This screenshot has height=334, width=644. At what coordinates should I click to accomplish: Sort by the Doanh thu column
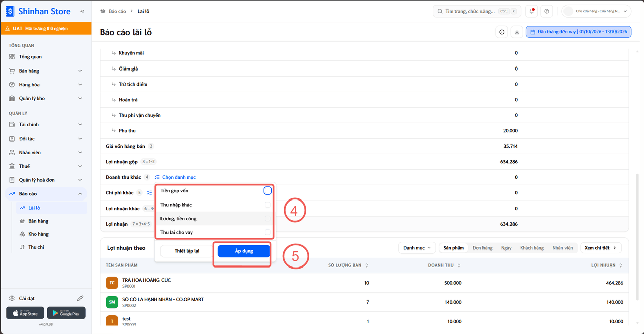pos(445,265)
